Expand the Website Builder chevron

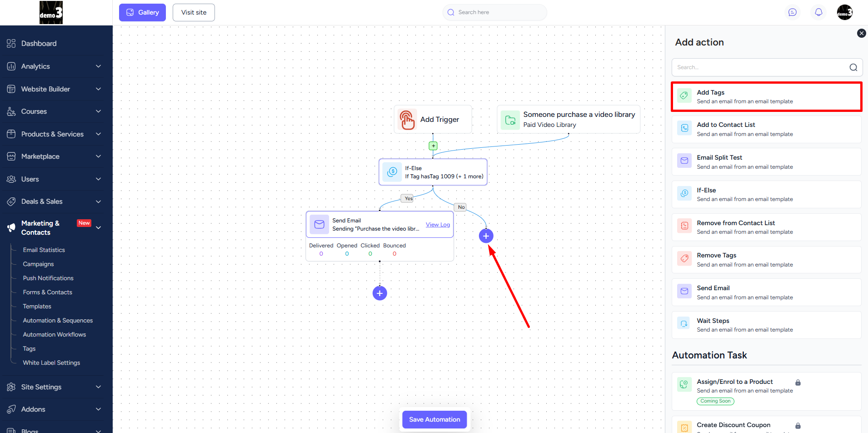pyautogui.click(x=98, y=89)
